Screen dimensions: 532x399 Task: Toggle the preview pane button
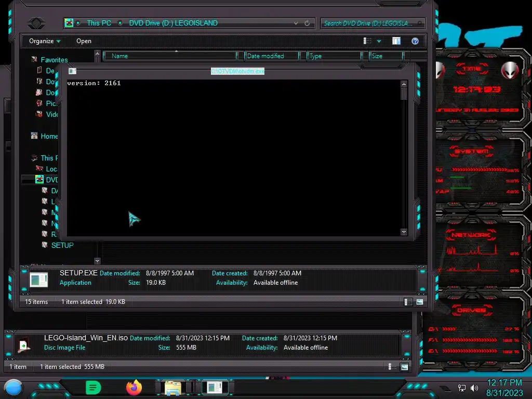click(x=396, y=41)
